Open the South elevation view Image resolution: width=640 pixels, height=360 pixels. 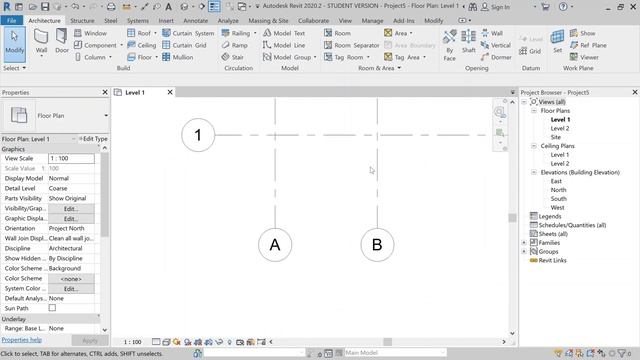tap(558, 199)
